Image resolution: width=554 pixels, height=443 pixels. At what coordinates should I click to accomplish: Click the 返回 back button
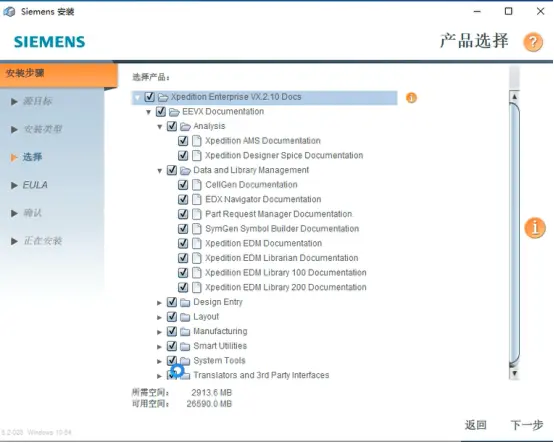coord(476,425)
